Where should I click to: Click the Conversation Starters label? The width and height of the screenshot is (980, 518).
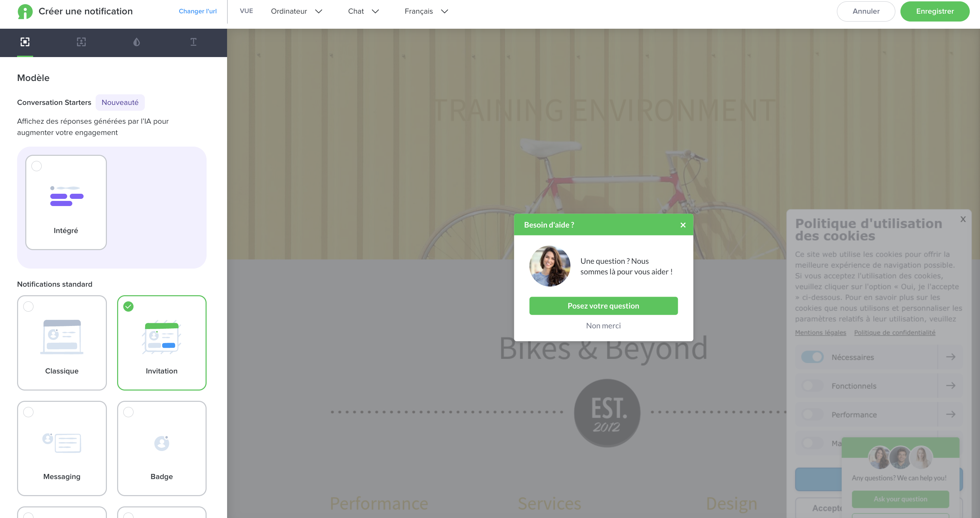(x=54, y=103)
